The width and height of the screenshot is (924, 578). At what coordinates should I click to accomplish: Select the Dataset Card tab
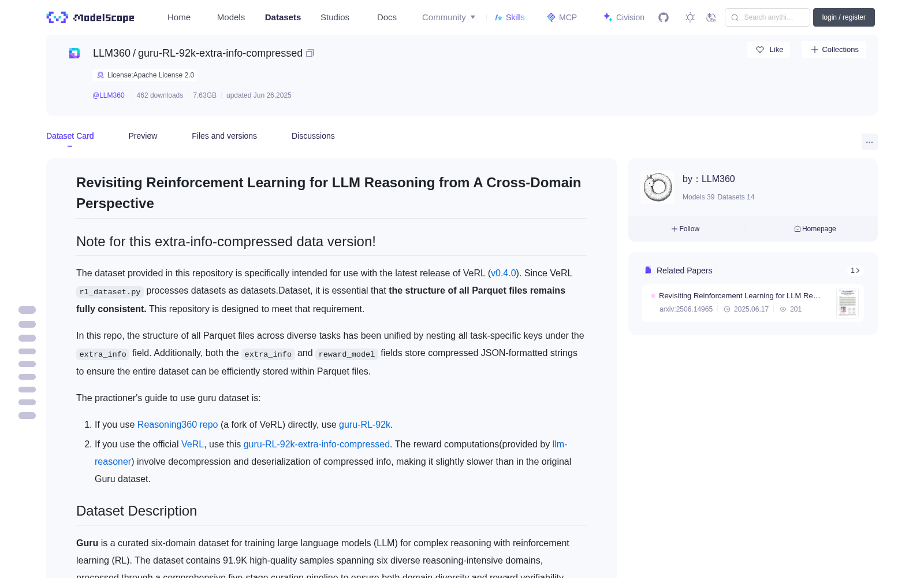[70, 136]
